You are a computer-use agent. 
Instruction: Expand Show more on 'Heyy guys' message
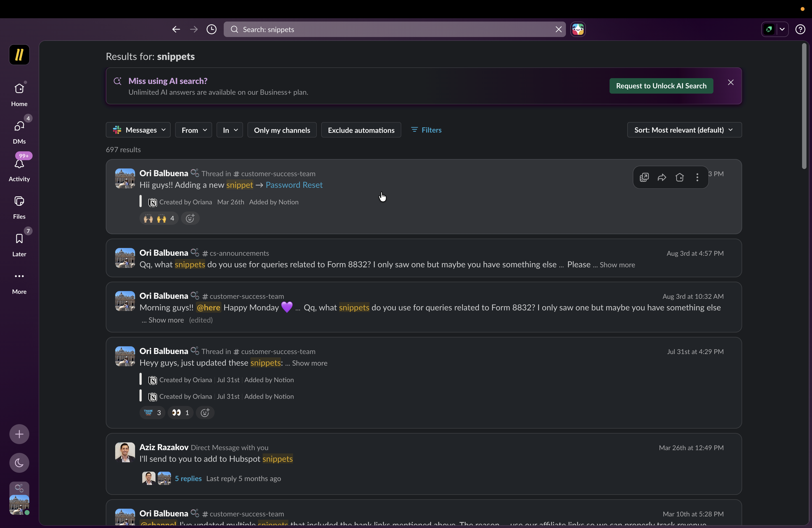tap(309, 363)
